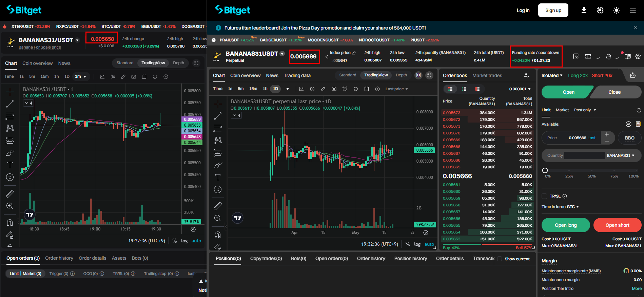Toggle percent scale on spot chart

coord(175,241)
